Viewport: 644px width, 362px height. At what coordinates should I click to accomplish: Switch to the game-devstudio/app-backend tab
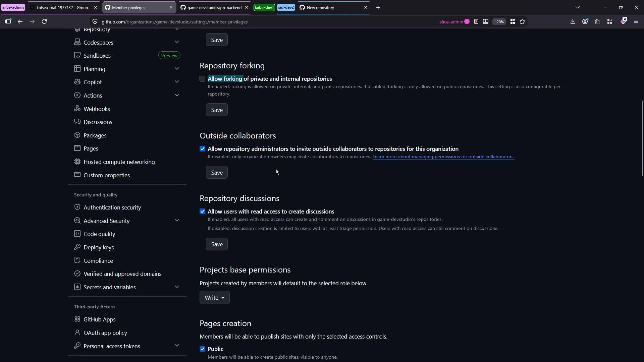214,7
